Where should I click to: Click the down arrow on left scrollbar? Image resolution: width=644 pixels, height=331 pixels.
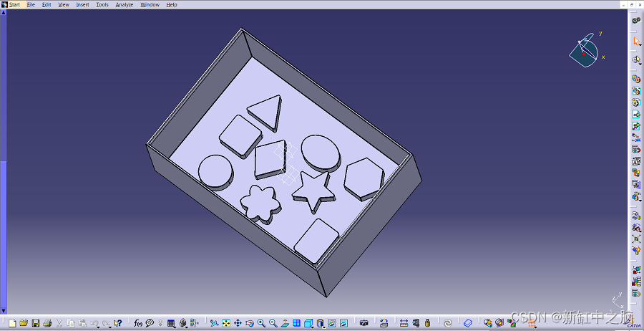[x=4, y=311]
